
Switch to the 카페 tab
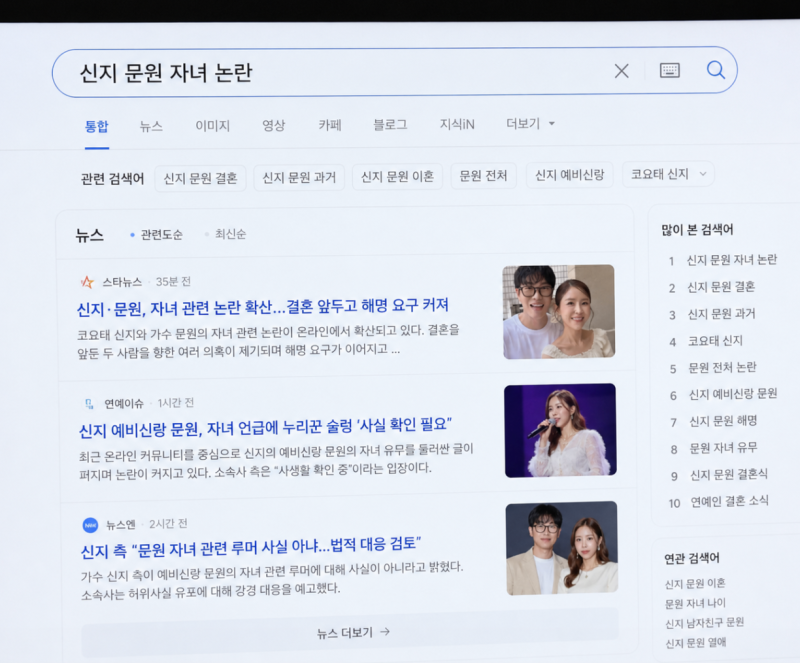pos(330,125)
